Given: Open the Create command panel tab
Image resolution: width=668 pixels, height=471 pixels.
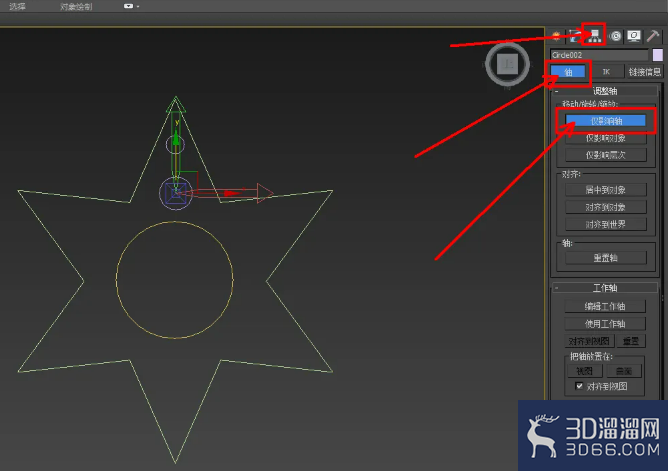Looking at the screenshot, I should point(556,37).
